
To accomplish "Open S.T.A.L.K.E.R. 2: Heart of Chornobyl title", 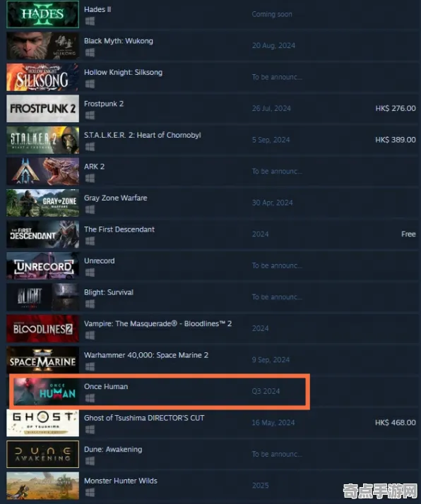I will click(143, 135).
